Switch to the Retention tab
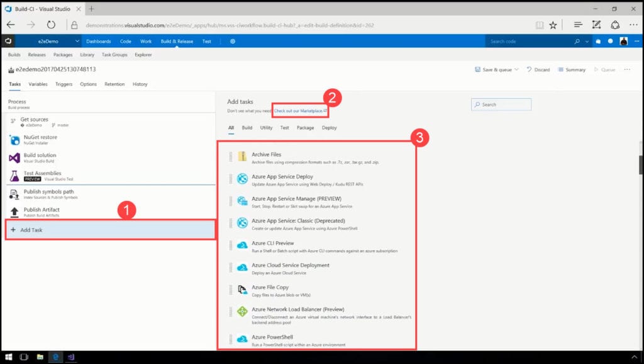The width and height of the screenshot is (644, 364). pos(114,84)
